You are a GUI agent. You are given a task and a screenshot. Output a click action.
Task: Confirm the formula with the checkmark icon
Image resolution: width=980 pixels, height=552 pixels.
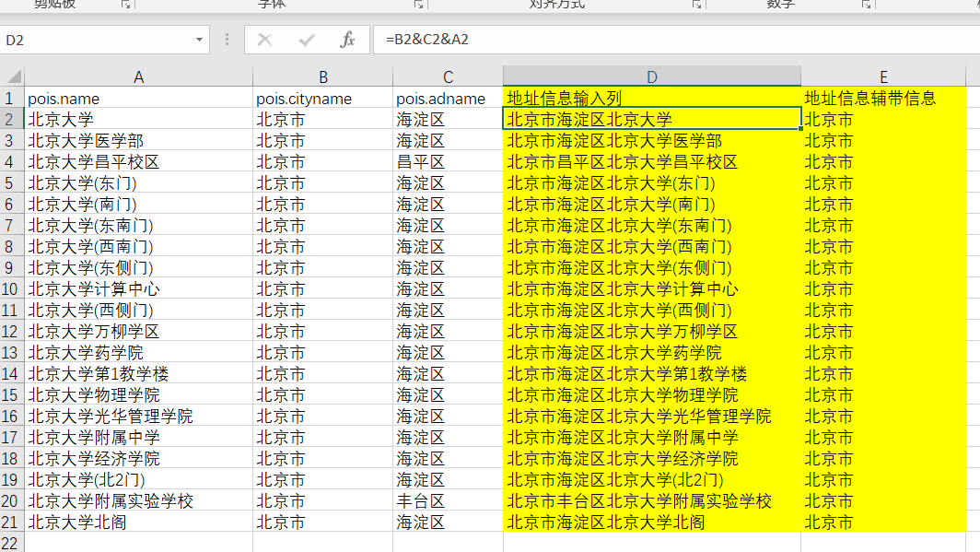(306, 40)
